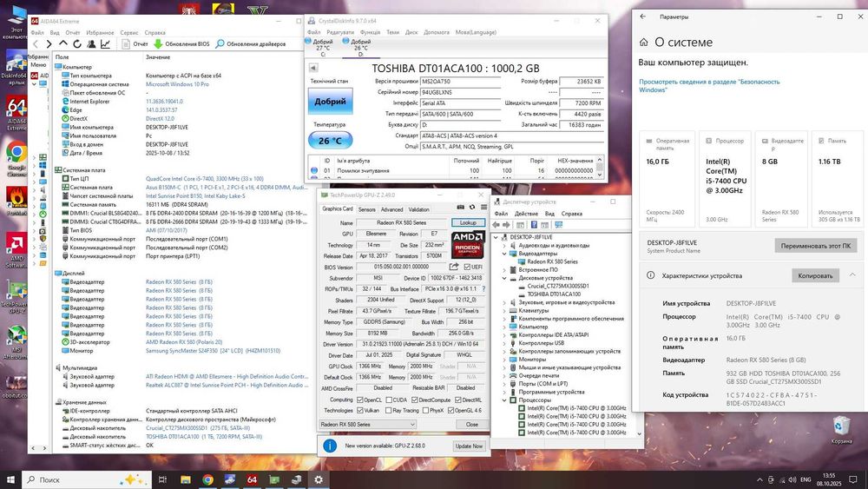Click the GPU-Z BIOS export share icon
Screen dimensions: 868x489
click(x=454, y=267)
